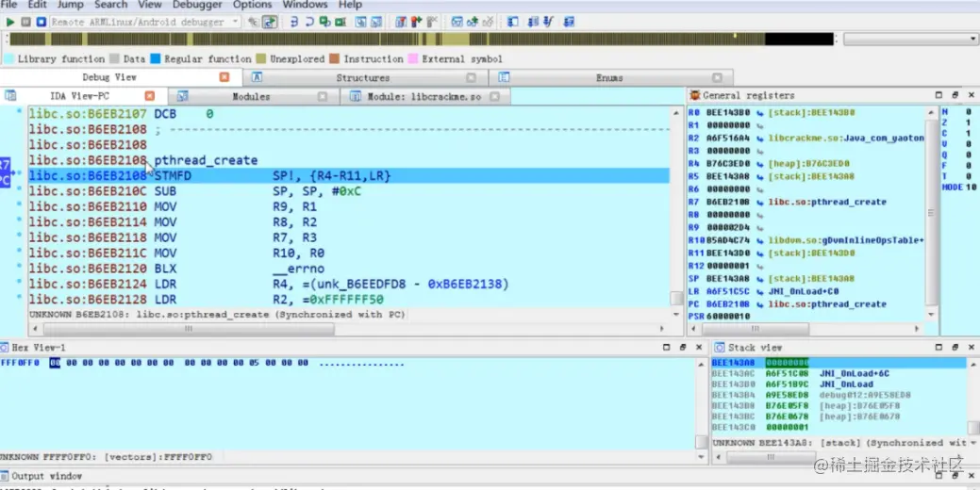The image size is (980, 490).
Task: Click the grayed delete watch toolbar icon
Action: pyautogui.click(x=488, y=22)
